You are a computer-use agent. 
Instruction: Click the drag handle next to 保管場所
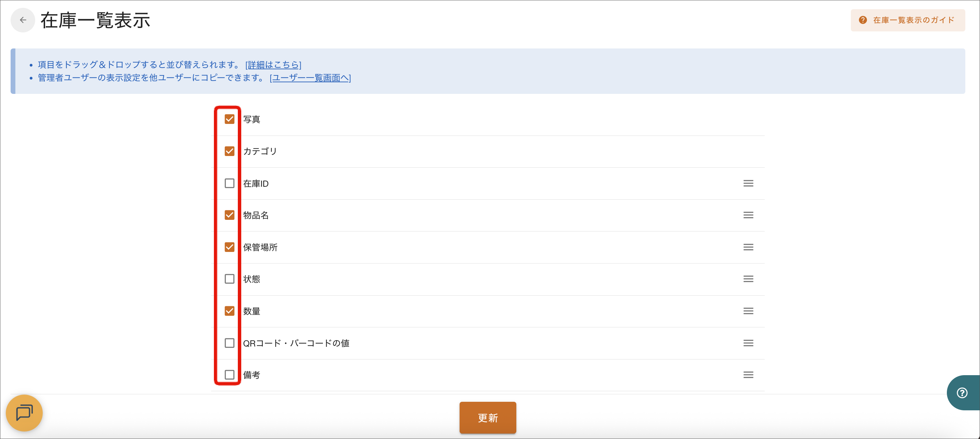click(748, 247)
